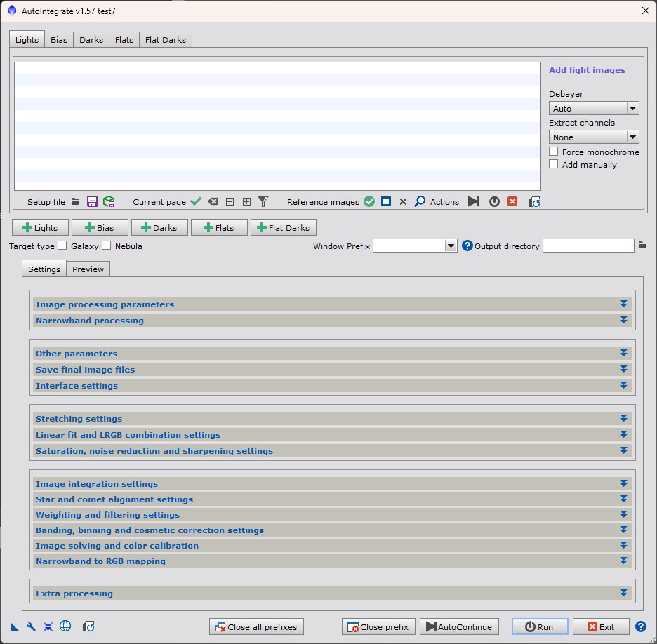Open the Preview tab
The image size is (657, 644).
tap(88, 269)
